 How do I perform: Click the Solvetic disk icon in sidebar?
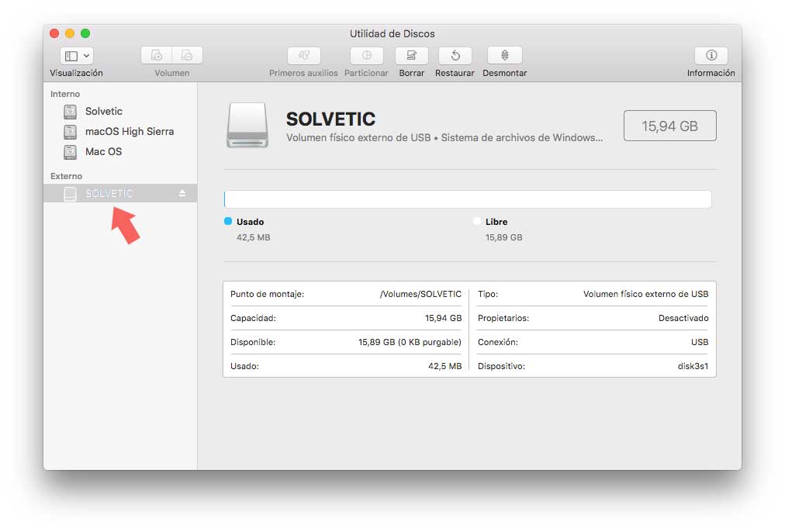70,111
